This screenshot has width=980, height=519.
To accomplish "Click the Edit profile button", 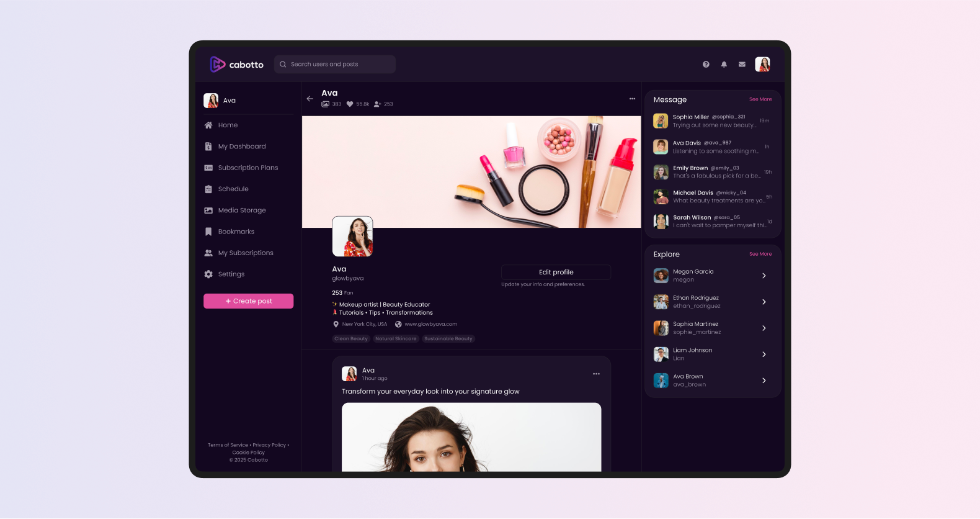I will pos(556,273).
